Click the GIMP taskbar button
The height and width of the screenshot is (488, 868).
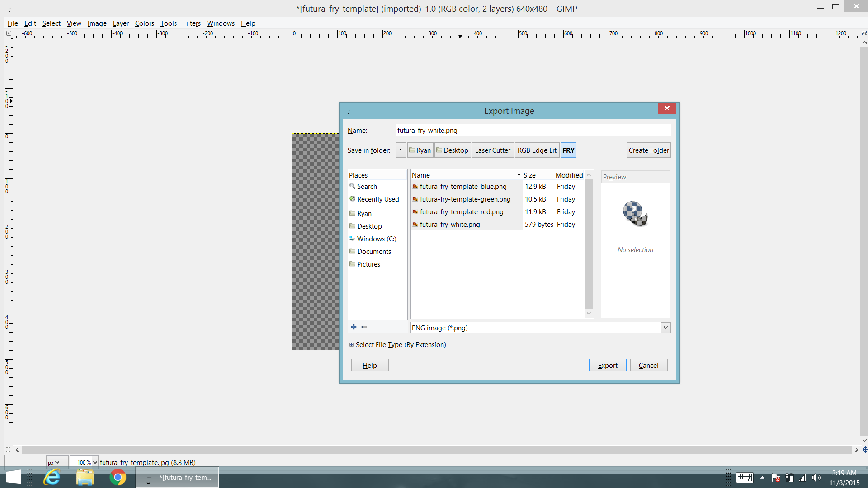tap(177, 477)
